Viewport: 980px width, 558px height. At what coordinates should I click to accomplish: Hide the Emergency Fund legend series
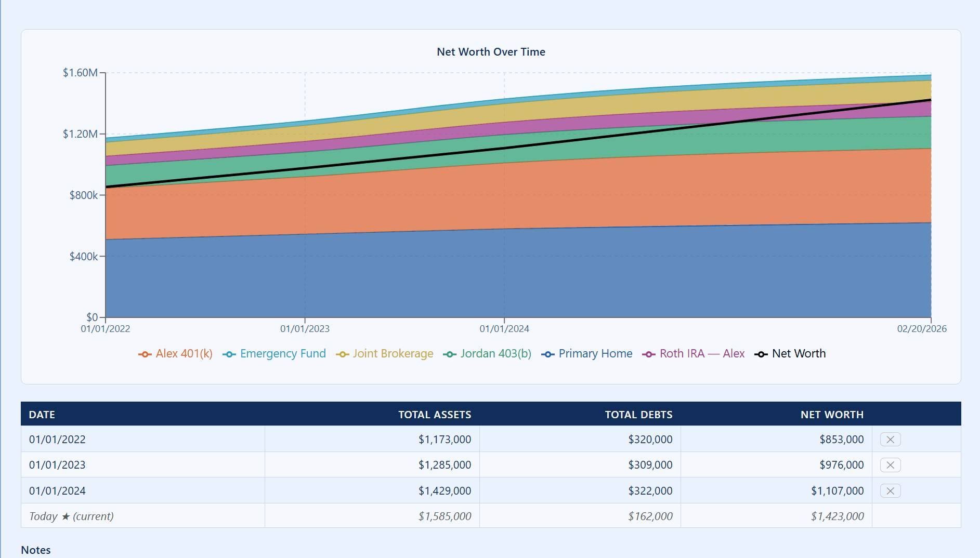[x=275, y=354]
